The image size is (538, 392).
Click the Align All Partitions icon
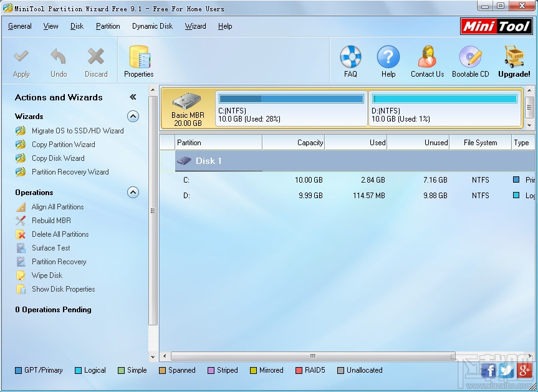[x=21, y=207]
